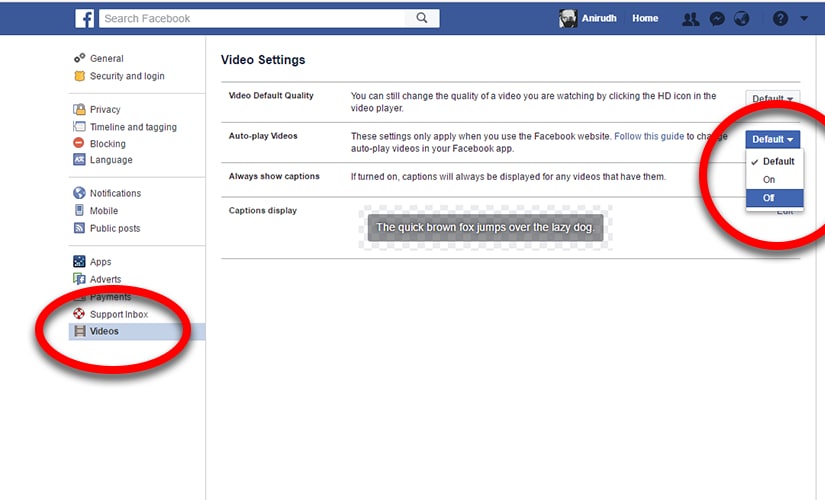Click the search magnifier button
This screenshot has width=825, height=500.
422,18
